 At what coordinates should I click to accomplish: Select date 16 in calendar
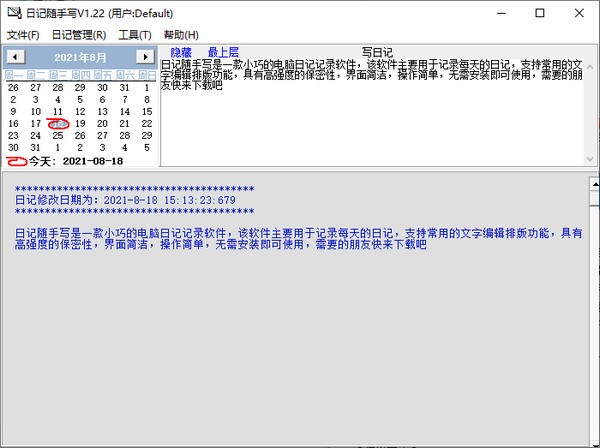point(13,124)
